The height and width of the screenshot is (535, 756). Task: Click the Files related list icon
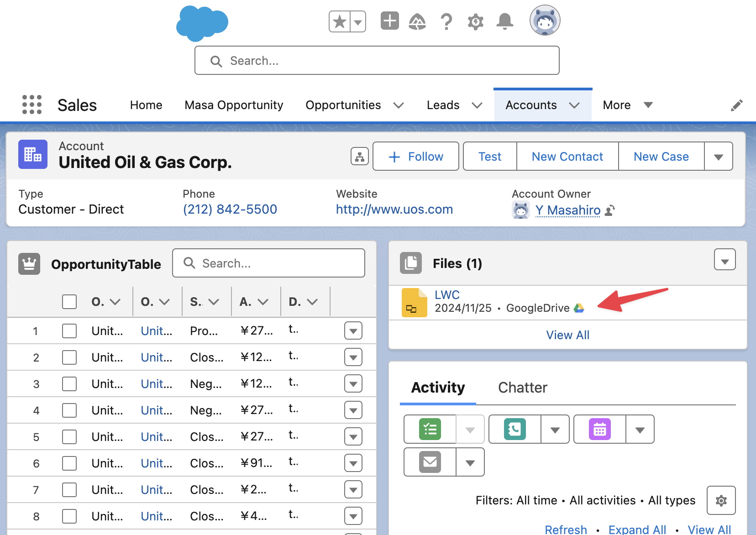coord(411,263)
